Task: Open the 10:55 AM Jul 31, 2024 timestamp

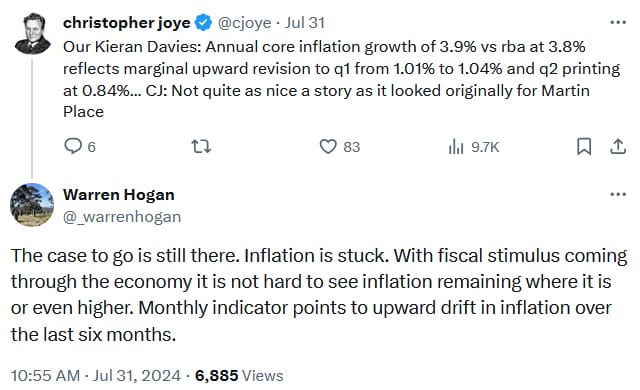Action: tap(96, 376)
